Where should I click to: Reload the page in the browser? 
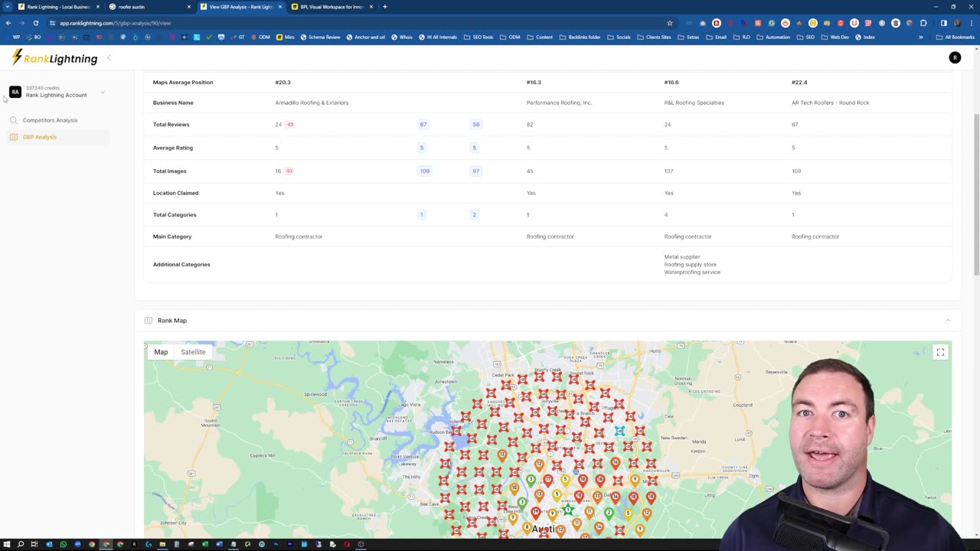[35, 23]
